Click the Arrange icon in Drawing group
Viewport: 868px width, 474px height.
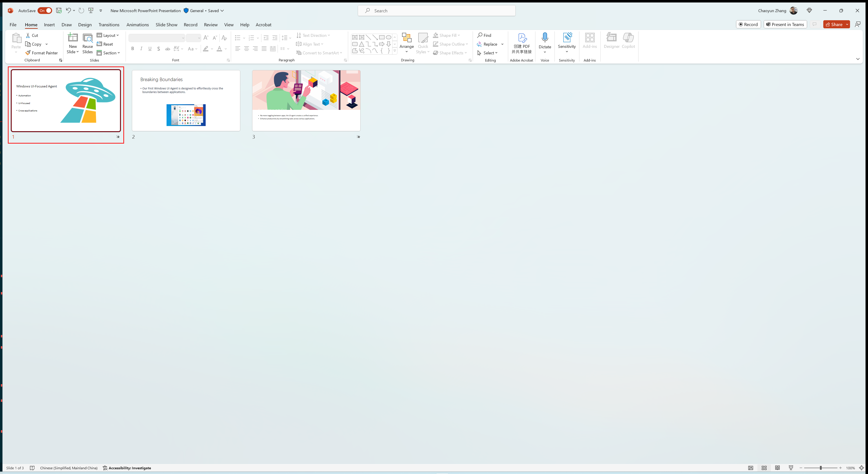407,44
